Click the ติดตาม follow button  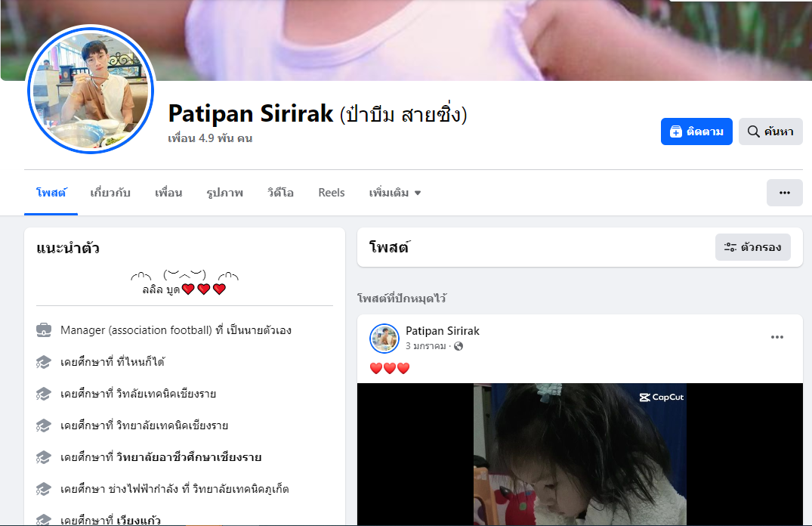[696, 131]
